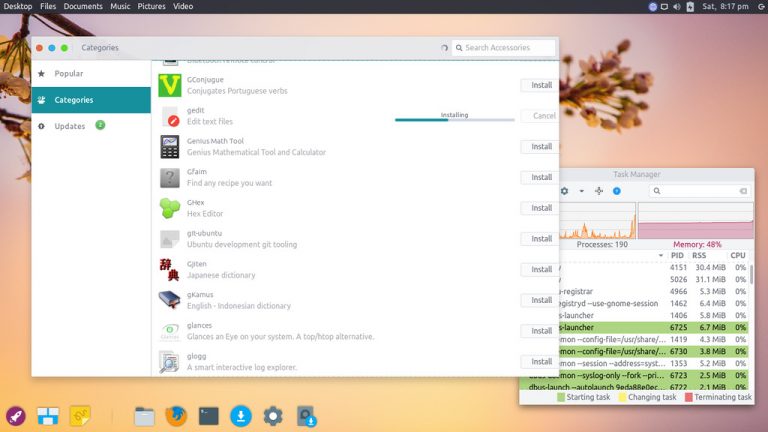Click the crosshair identify-window icon in Task Manager
Screen dimensions: 768x432
click(x=599, y=191)
